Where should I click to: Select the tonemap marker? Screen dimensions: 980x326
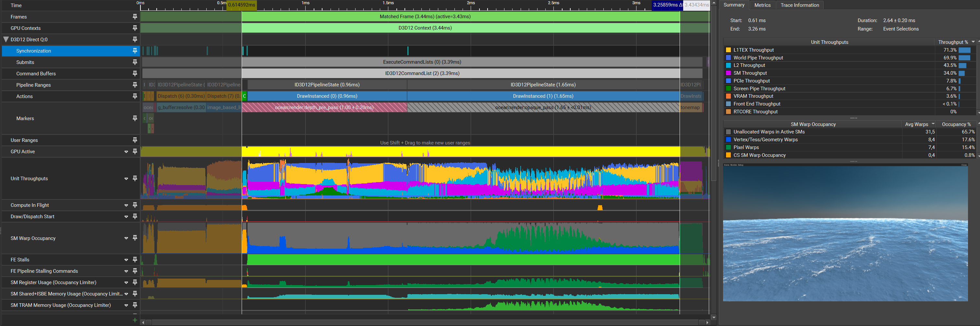click(x=691, y=108)
